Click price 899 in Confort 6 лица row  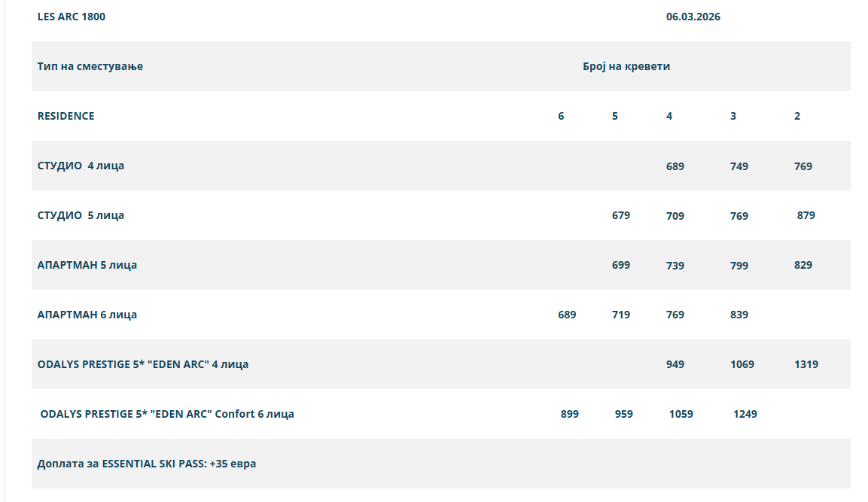click(570, 414)
